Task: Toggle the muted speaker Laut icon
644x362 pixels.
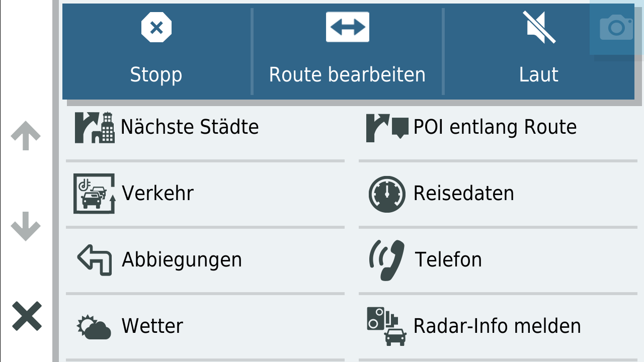Action: [539, 27]
